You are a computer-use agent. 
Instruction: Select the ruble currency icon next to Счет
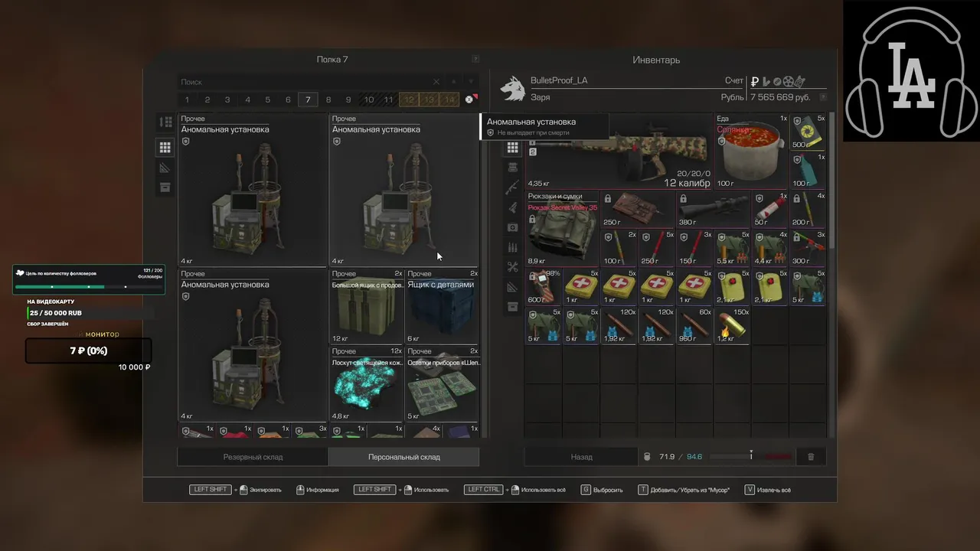point(755,81)
